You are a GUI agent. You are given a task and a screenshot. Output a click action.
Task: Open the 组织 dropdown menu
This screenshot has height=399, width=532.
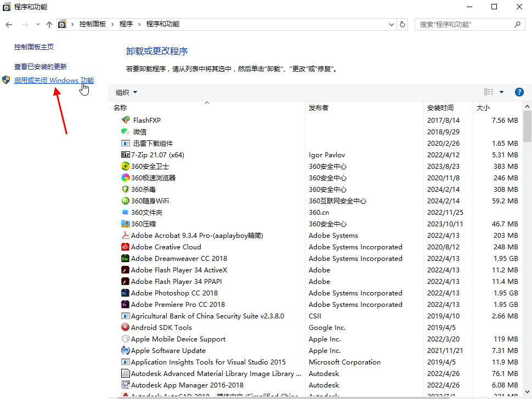(x=127, y=93)
